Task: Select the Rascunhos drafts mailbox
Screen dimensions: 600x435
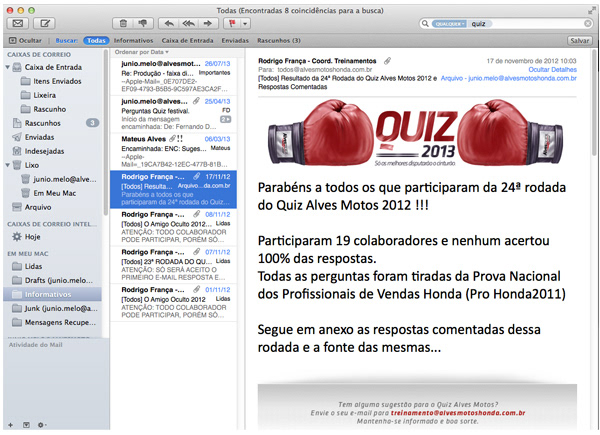Action: tap(53, 123)
